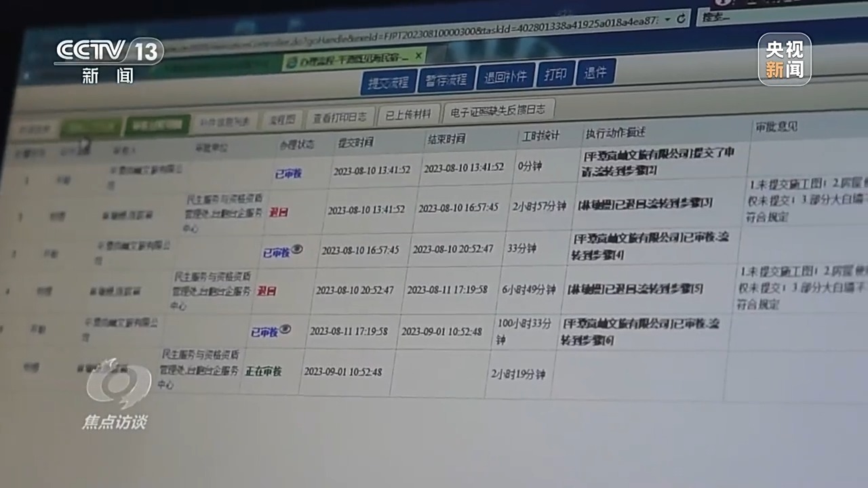Image resolution: width=868 pixels, height=488 pixels.
Task: Click the 正在审核 status in the last row
Action: tap(264, 371)
